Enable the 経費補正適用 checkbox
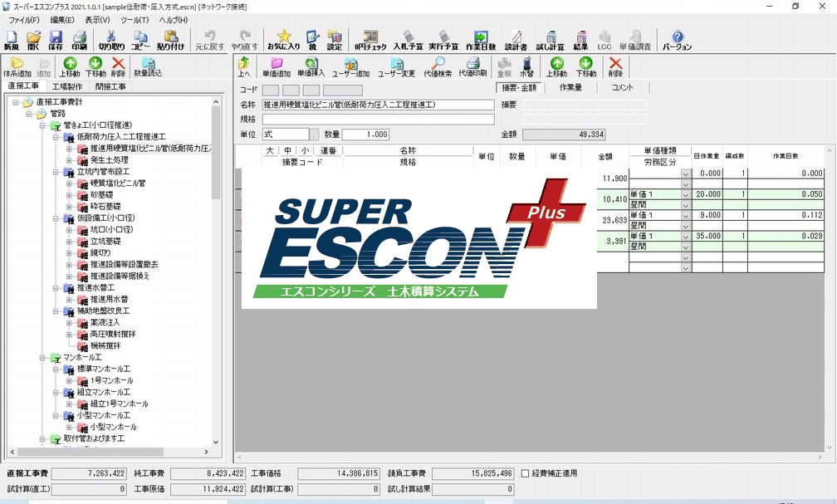The height and width of the screenshot is (504, 837). pyautogui.click(x=526, y=473)
